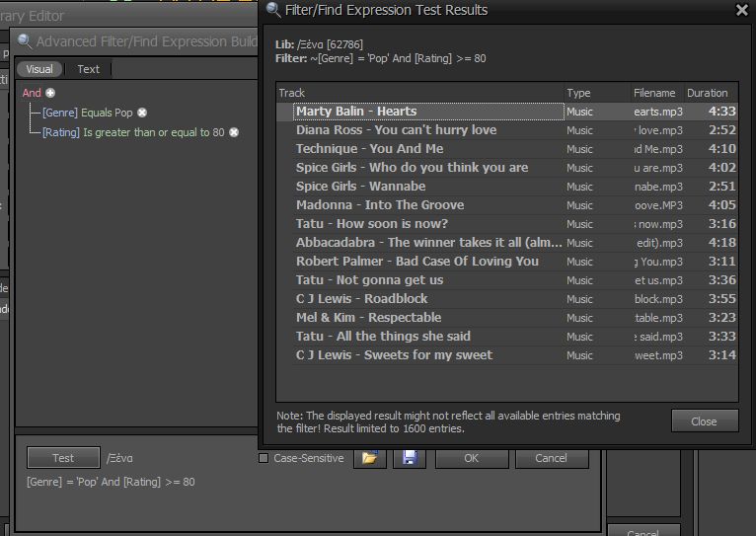
Task: Remove the Genre Equals Pop condition
Action: pos(142,113)
